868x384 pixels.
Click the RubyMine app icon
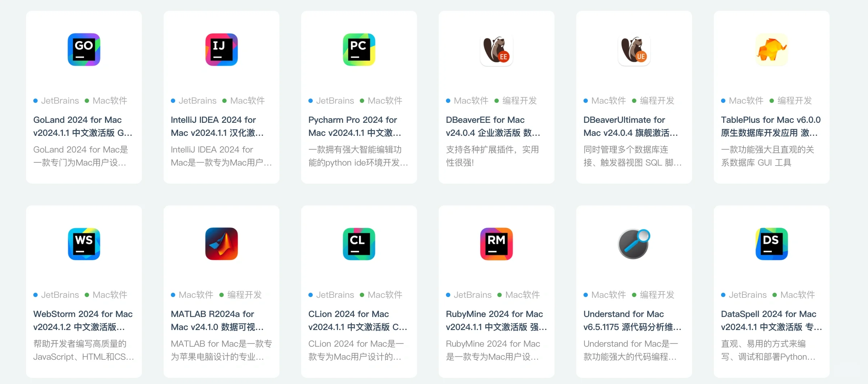(496, 244)
